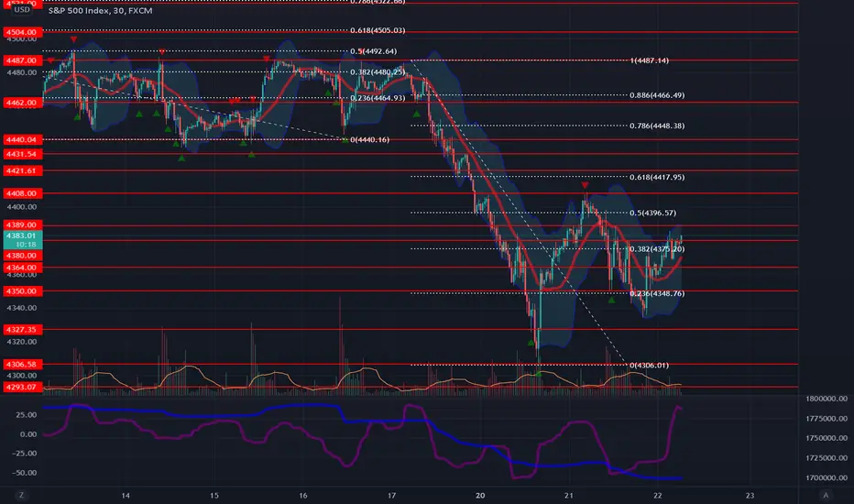
Task: Select the 0.5(4396.57) Fibonacci level label
Action: click(x=652, y=213)
